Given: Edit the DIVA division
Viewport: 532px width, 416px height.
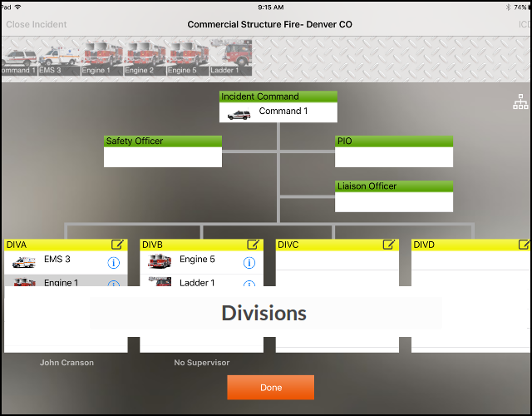Looking at the screenshot, I should [x=117, y=245].
